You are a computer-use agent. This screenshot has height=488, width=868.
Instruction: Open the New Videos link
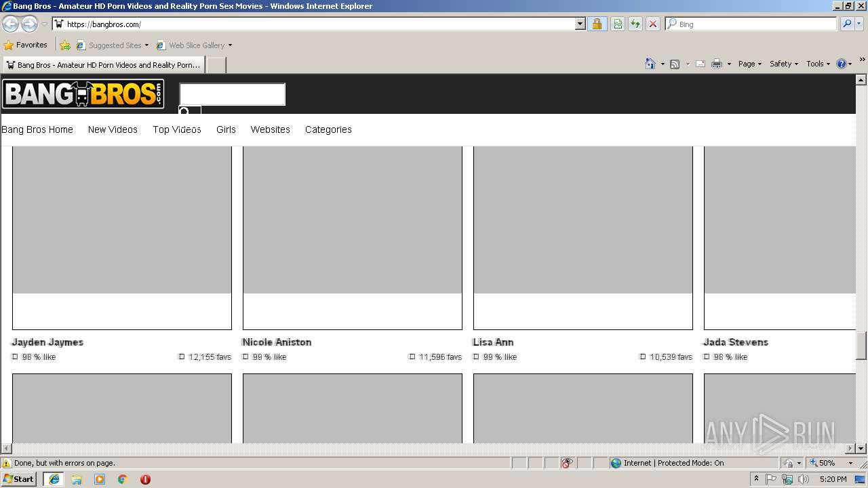[x=113, y=129]
